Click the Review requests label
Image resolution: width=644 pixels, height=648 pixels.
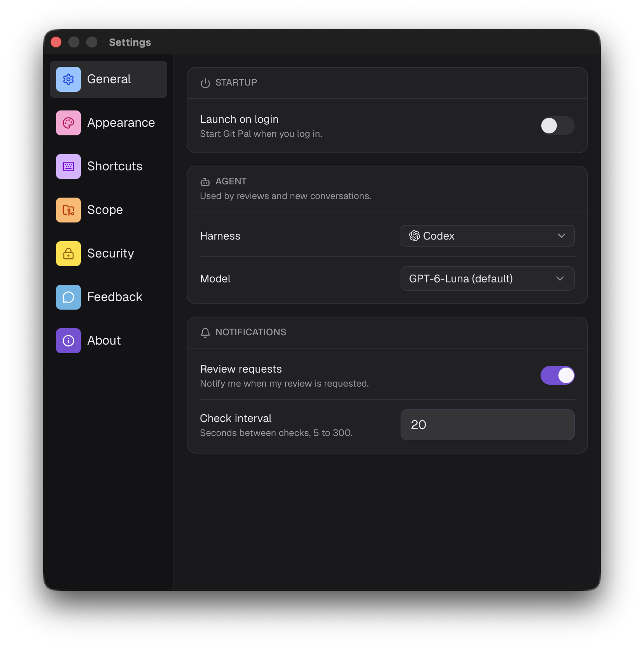coord(241,369)
